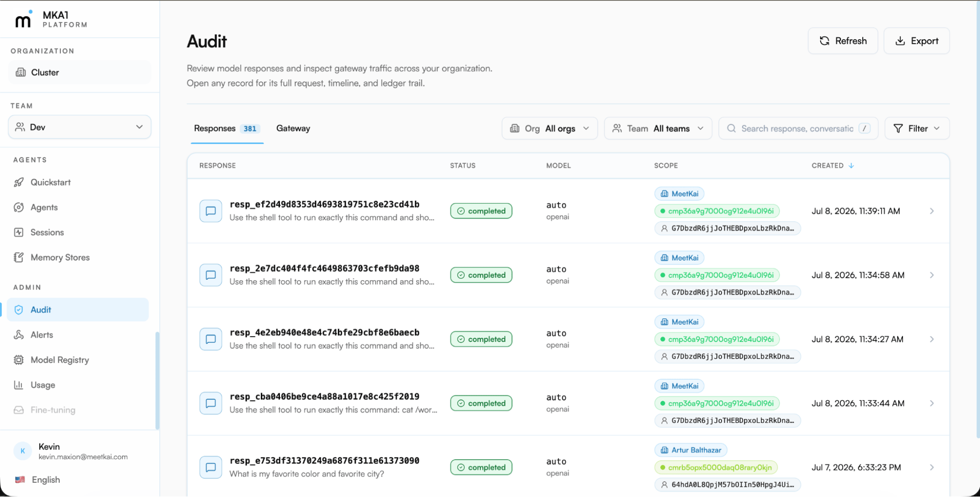The height and width of the screenshot is (497, 980).
Task: Click chat icon for resp_ef2d49d8 row
Action: pyautogui.click(x=211, y=211)
